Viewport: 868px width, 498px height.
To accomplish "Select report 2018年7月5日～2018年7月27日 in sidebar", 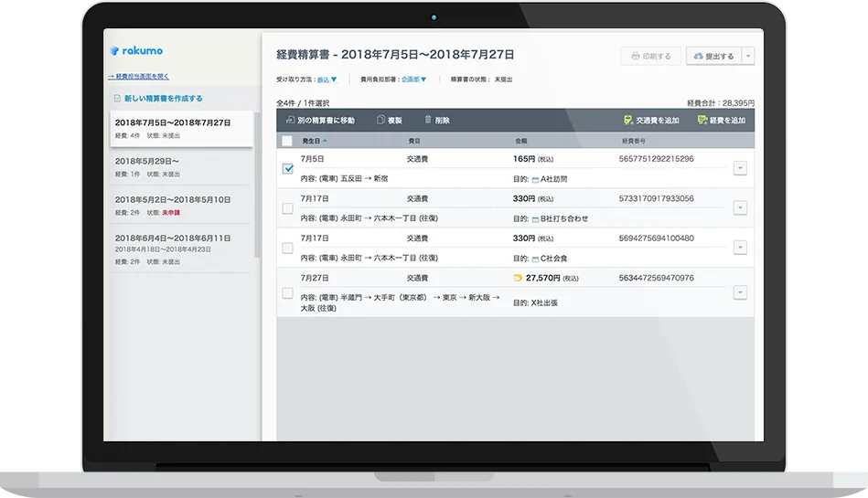I will tap(181, 129).
